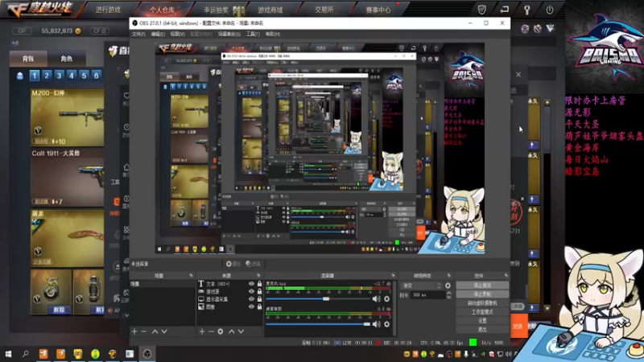Hide the 显示器采集 source

pos(251,299)
